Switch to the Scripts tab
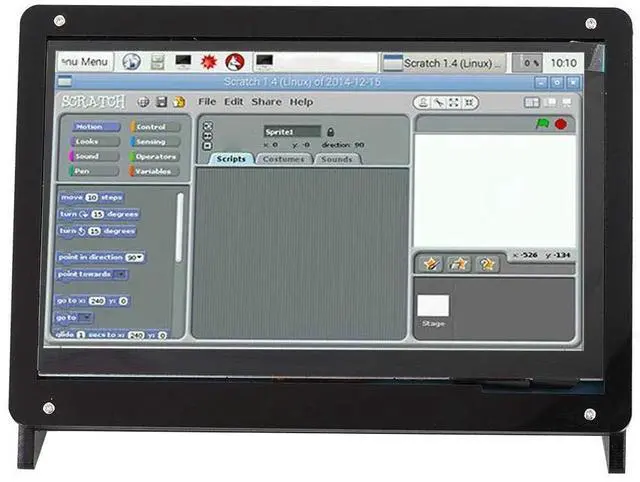Screen dimensions: 640x482 231,159
